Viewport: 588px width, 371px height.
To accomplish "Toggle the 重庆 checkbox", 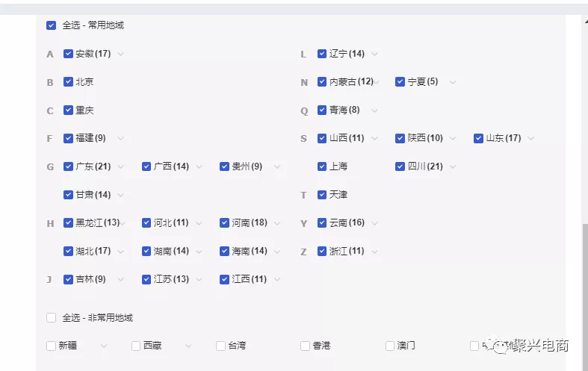I will click(x=68, y=110).
